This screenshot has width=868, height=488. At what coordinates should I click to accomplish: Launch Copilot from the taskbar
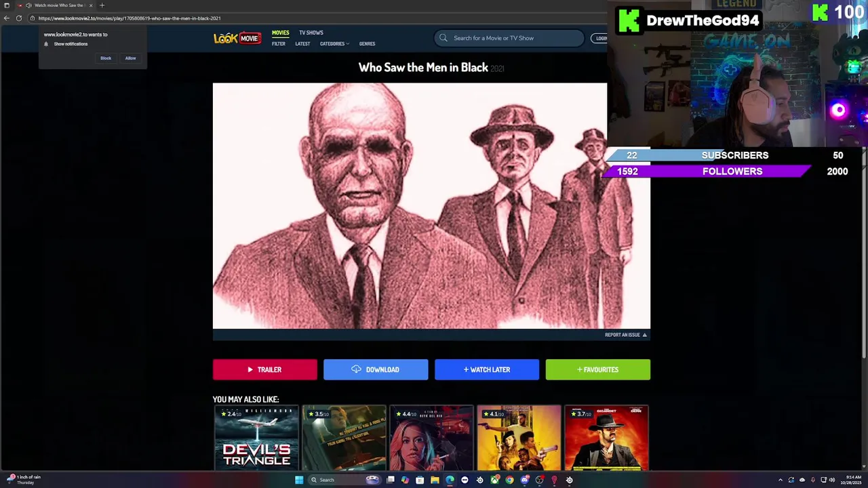point(405,480)
